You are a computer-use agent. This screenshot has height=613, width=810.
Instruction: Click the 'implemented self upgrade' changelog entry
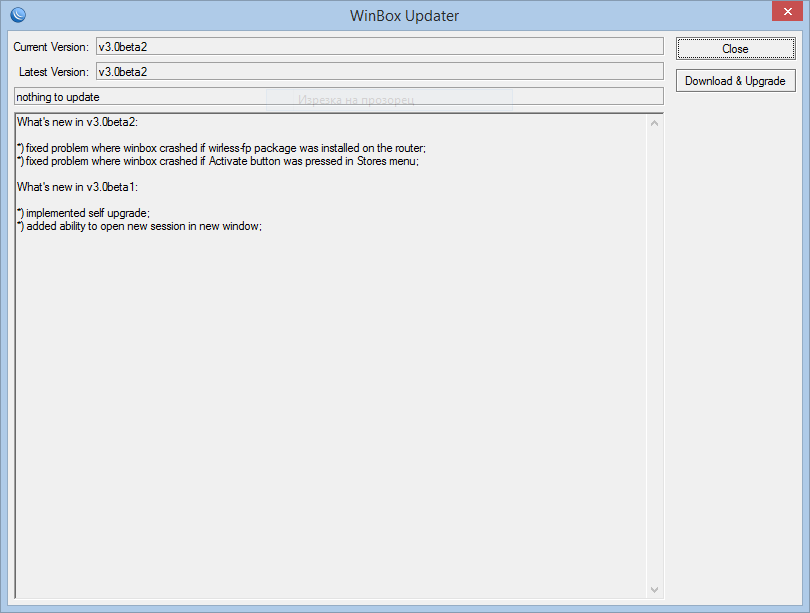tap(84, 213)
